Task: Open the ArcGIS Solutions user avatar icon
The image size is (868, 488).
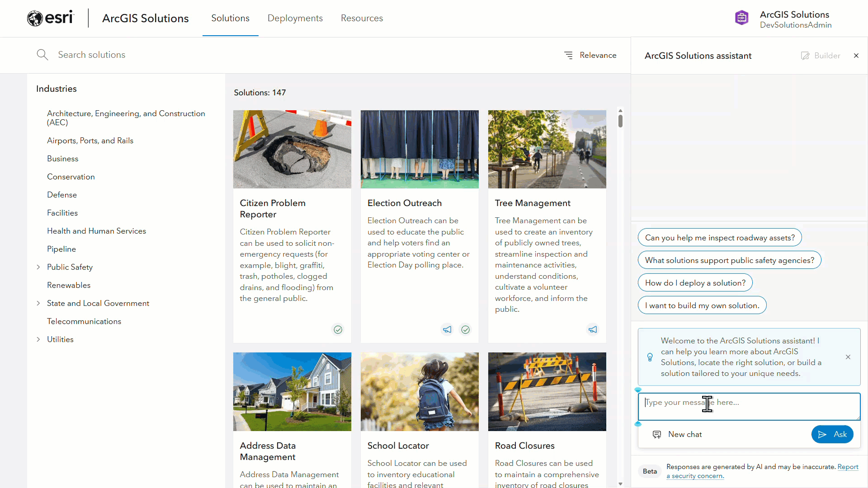Action: 741,18
